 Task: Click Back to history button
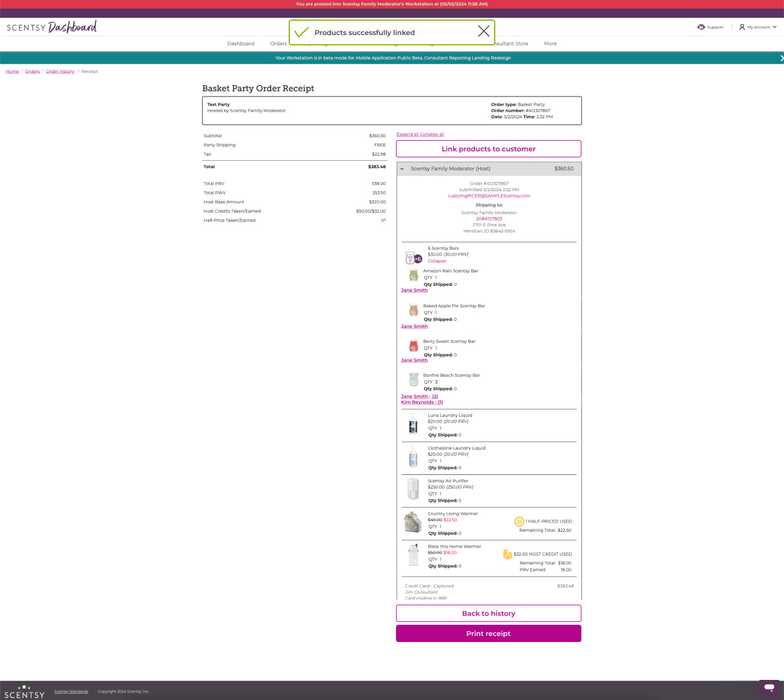[x=488, y=613]
